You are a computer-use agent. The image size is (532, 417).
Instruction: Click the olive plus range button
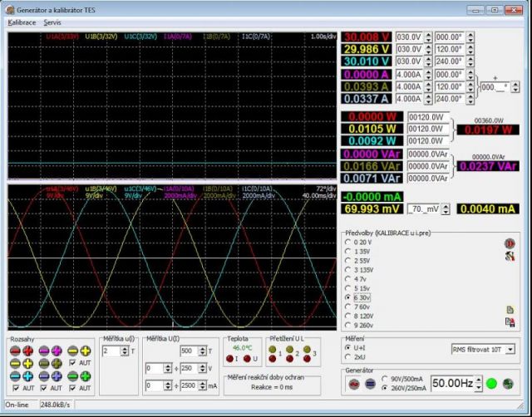click(x=57, y=364)
